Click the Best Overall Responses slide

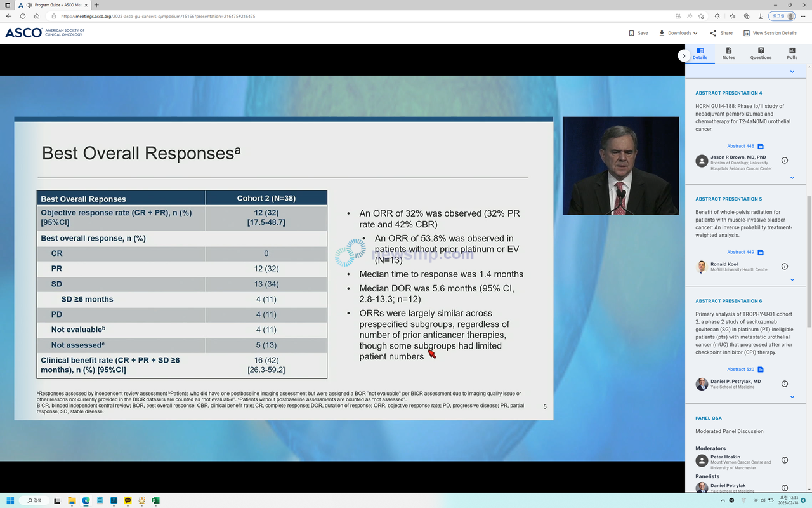tap(284, 268)
